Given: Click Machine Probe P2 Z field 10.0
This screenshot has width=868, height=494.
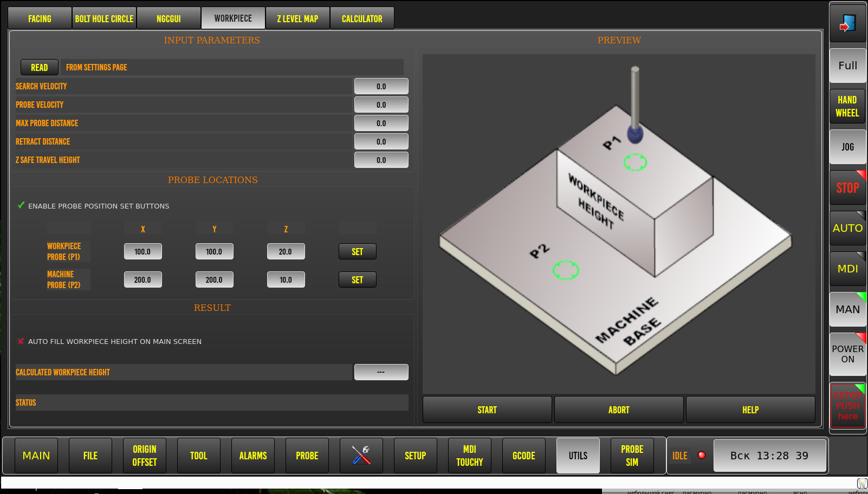Looking at the screenshot, I should pyautogui.click(x=286, y=279).
